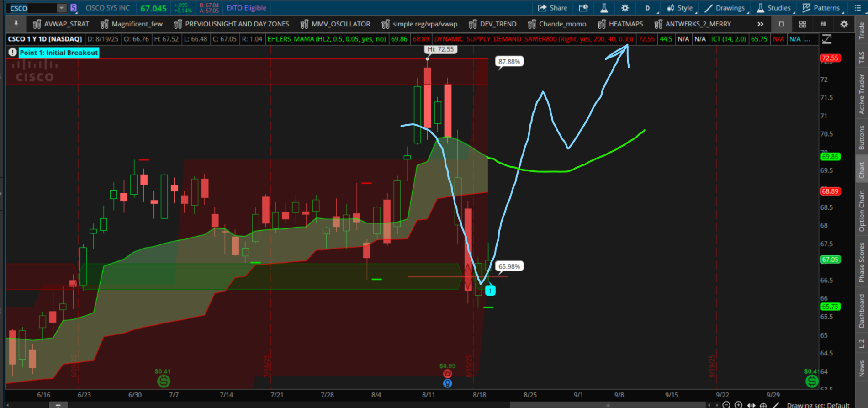The height and width of the screenshot is (408, 868).
Task: Open the Trade side tab
Action: [x=862, y=31]
